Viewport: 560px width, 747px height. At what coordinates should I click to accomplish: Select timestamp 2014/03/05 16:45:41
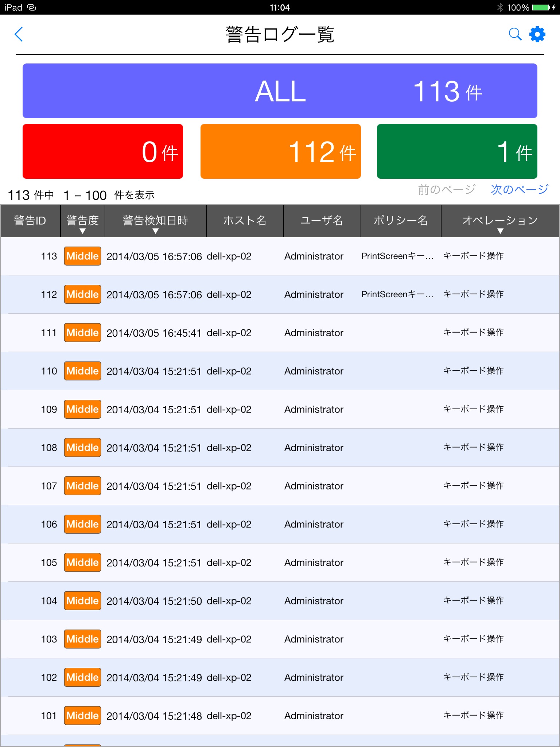pyautogui.click(x=154, y=333)
